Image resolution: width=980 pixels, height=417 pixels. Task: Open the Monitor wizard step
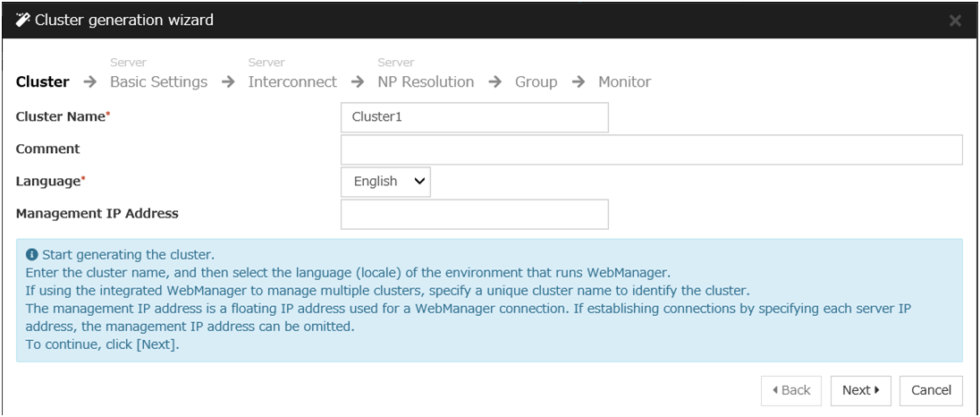click(624, 82)
